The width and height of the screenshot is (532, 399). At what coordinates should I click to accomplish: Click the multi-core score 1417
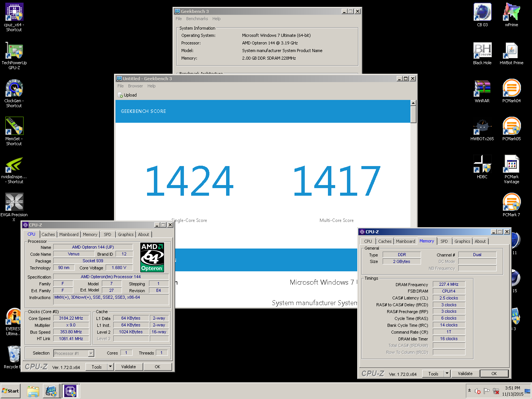337,181
